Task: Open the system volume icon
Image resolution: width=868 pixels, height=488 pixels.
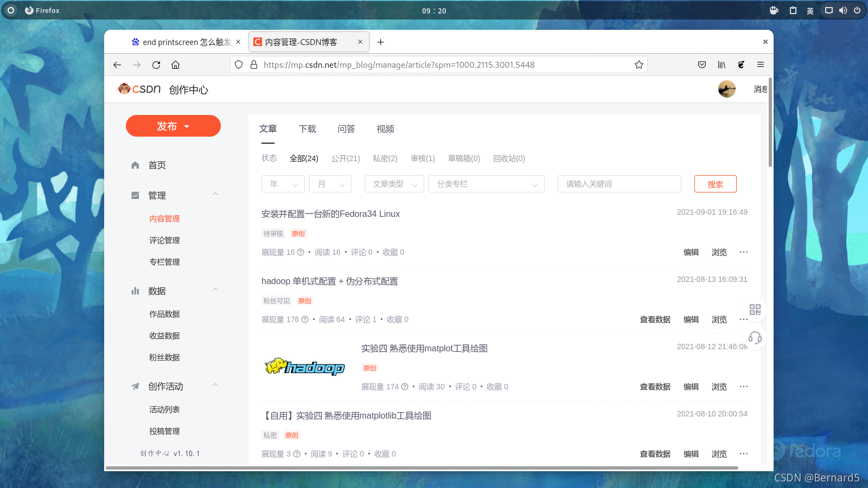Action: 843,10
